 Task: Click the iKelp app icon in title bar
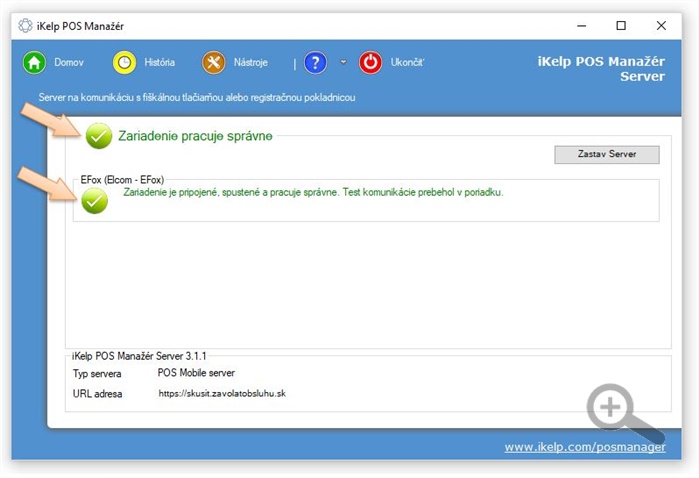coord(25,26)
